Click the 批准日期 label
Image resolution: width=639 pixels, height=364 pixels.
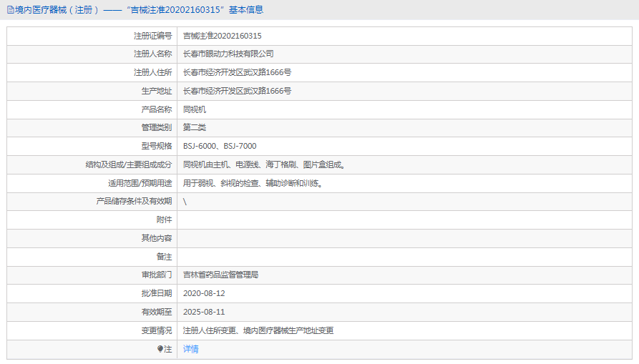(x=157, y=293)
